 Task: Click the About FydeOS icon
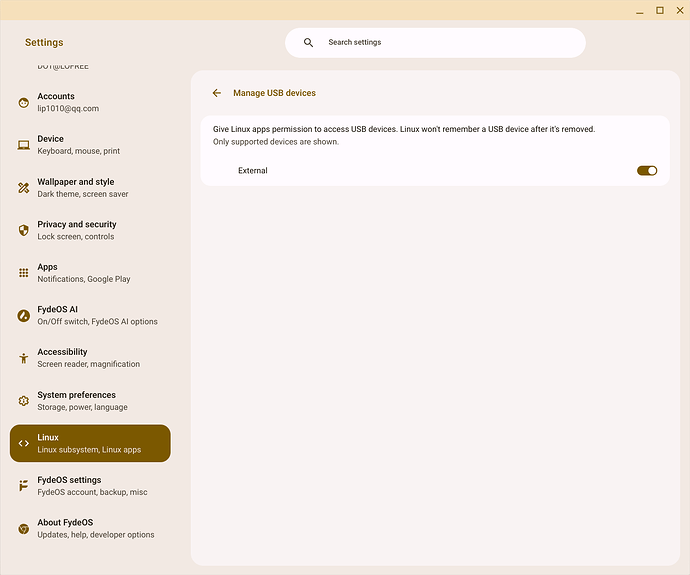point(24,528)
